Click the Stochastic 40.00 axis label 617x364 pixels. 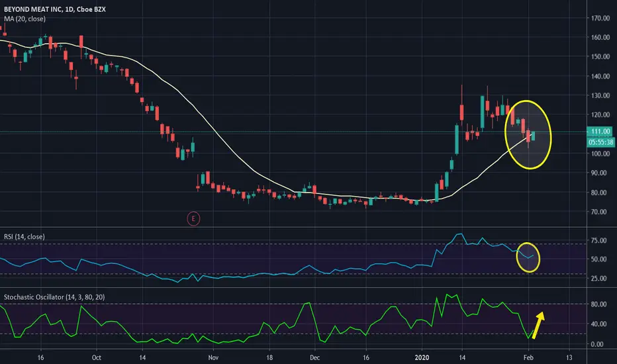tap(598, 324)
